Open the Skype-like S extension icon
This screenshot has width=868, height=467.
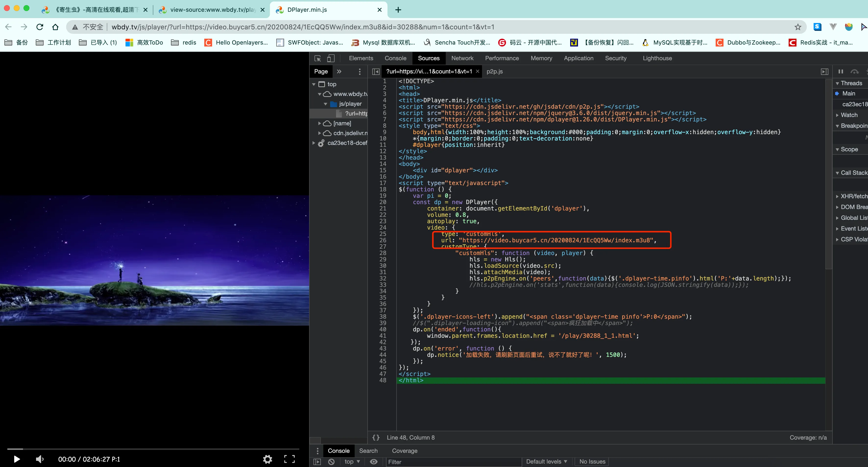pos(817,27)
